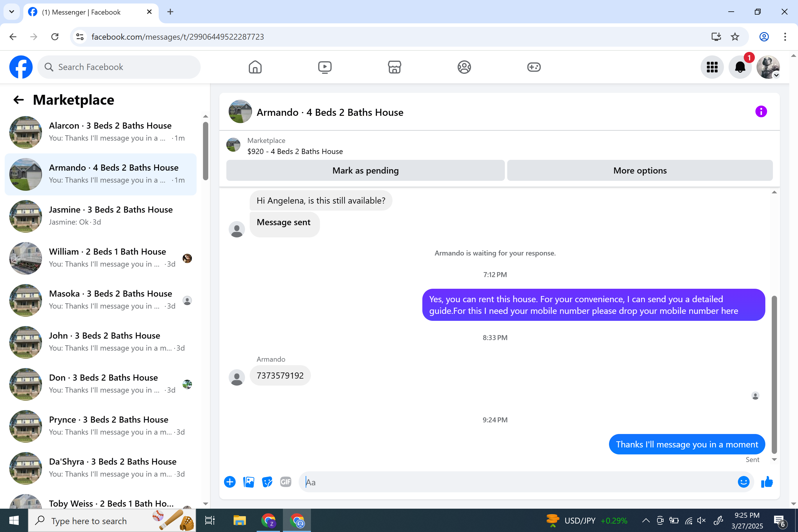Click the chat messages scrollbar thumb
The height and width of the screenshot is (532, 798).
pyautogui.click(x=774, y=374)
